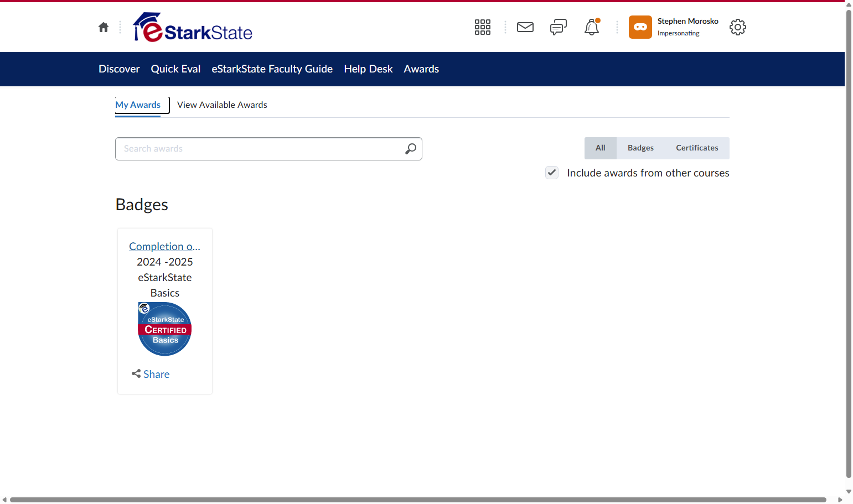Open the update alerts bell icon
The image size is (853, 504).
coord(592,27)
